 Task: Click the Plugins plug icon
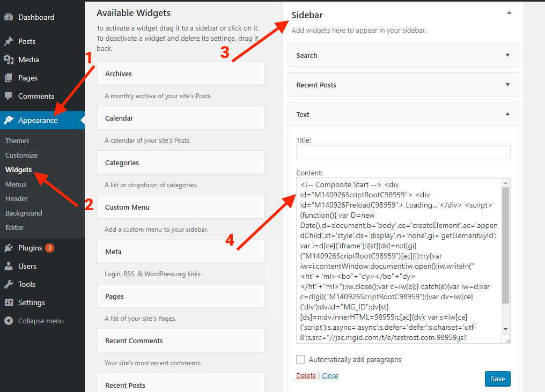pos(9,248)
